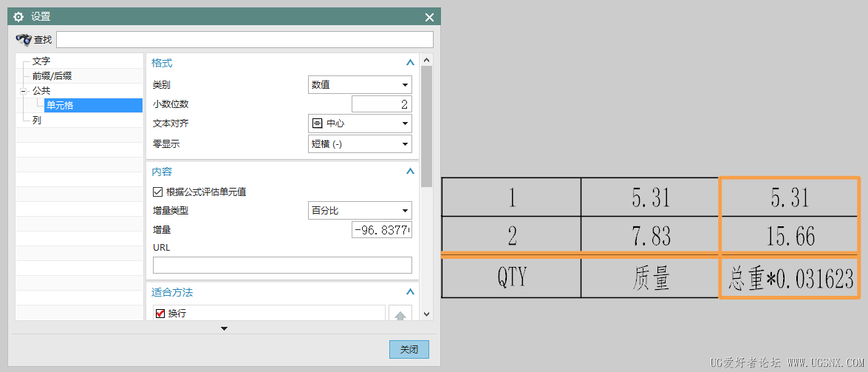Image resolution: width=868 pixels, height=372 pixels.
Task: Click table cell showing 7.83
Action: [x=651, y=236]
